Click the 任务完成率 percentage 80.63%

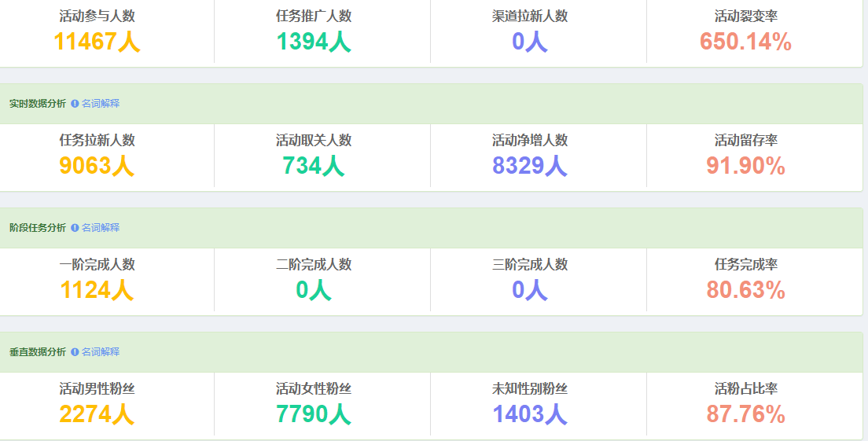click(x=745, y=290)
